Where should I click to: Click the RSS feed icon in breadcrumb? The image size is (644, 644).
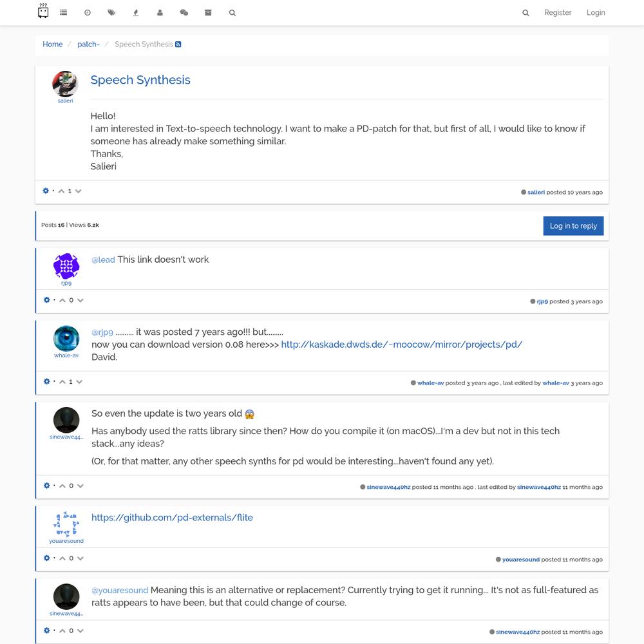point(178,44)
